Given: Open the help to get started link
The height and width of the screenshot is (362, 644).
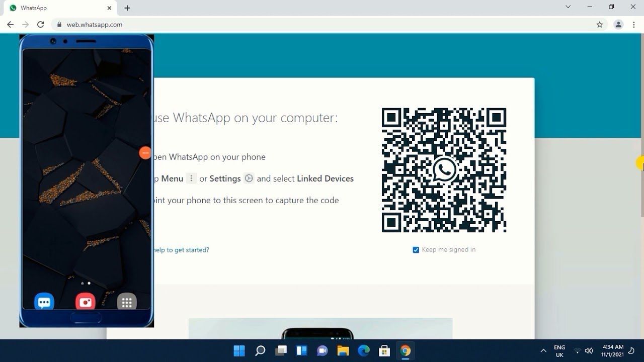Looking at the screenshot, I should [x=181, y=250].
